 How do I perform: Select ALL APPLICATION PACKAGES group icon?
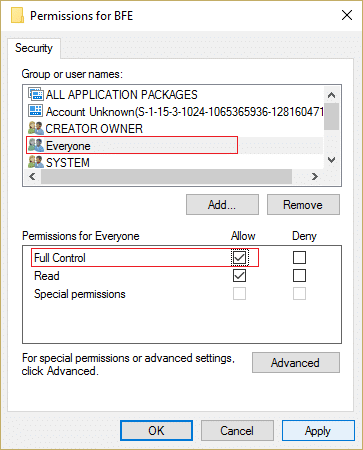point(36,94)
